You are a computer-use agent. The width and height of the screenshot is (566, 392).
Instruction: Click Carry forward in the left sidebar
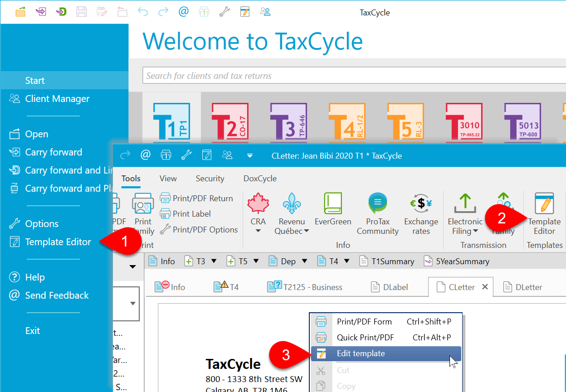(54, 152)
